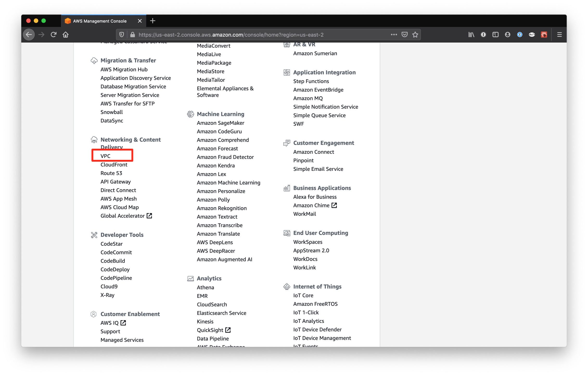
Task: Open the page actions ellipsis menu
Action: [x=394, y=34]
